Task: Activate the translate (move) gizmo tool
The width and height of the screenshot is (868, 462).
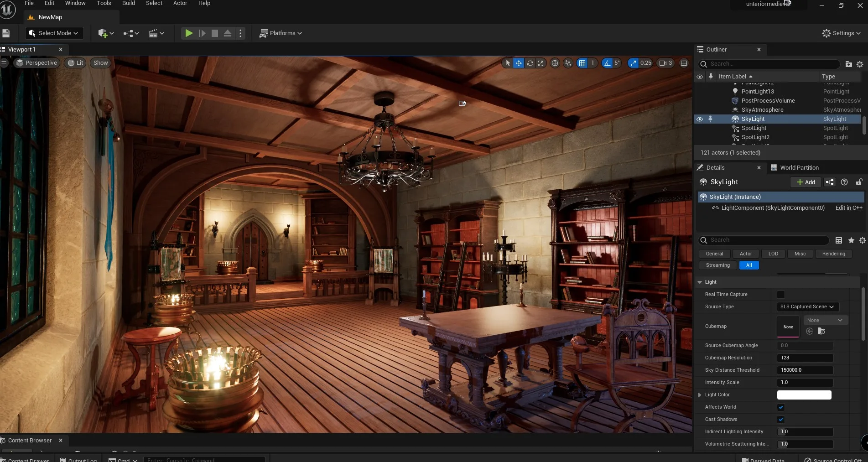Action: click(519, 63)
